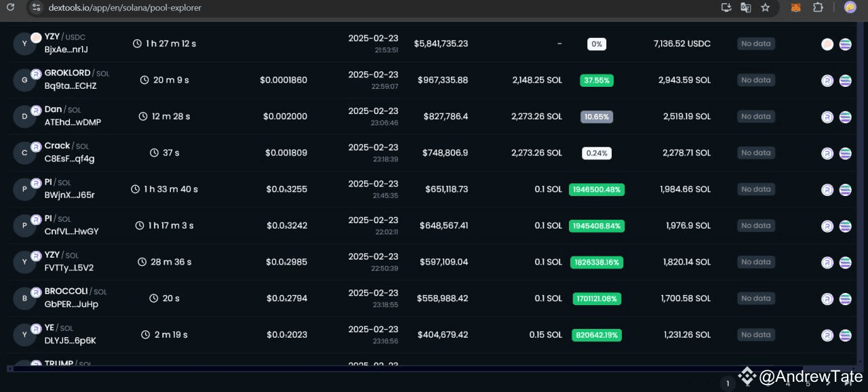Image resolution: width=868 pixels, height=392 pixels.
Task: Open the YZY / USDC pool name
Action: tap(65, 37)
